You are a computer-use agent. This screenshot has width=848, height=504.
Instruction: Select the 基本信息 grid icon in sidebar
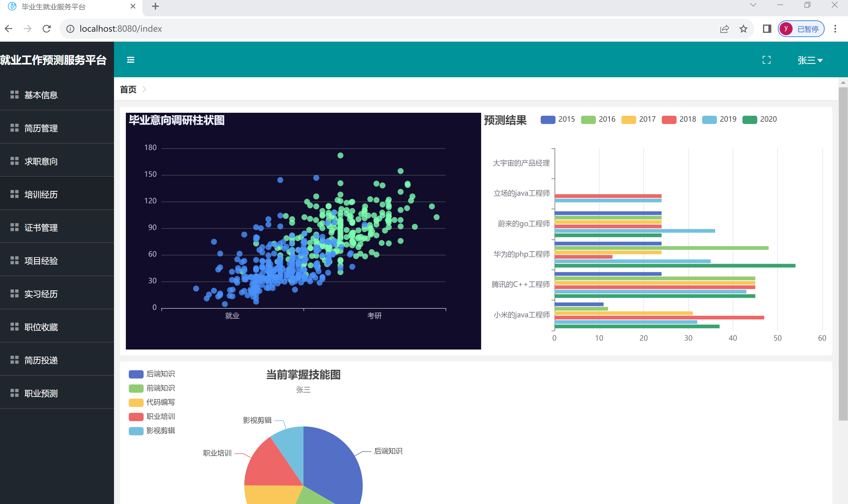tap(14, 95)
